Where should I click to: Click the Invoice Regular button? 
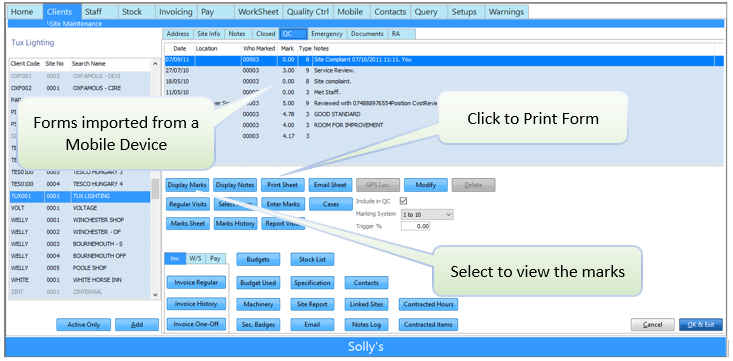196,282
